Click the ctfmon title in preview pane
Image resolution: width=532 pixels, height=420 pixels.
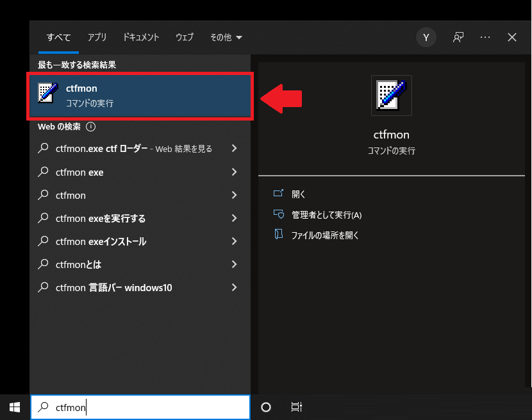tap(392, 135)
